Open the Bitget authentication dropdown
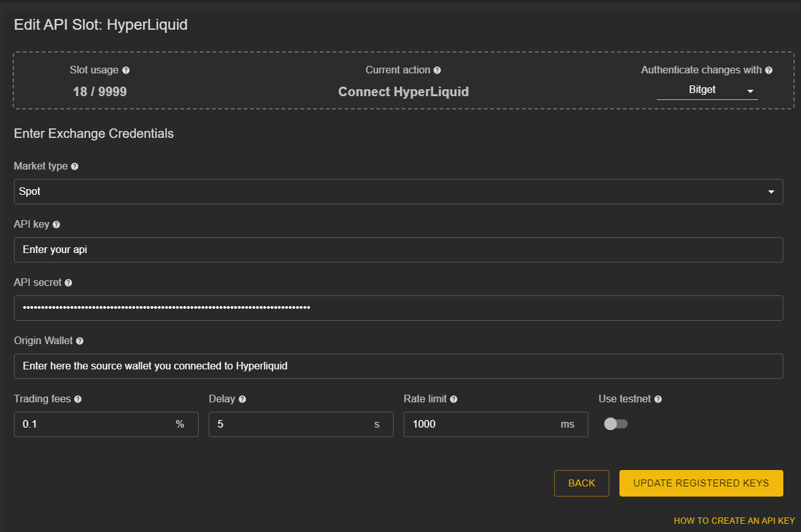This screenshot has height=532, width=801. [x=707, y=90]
